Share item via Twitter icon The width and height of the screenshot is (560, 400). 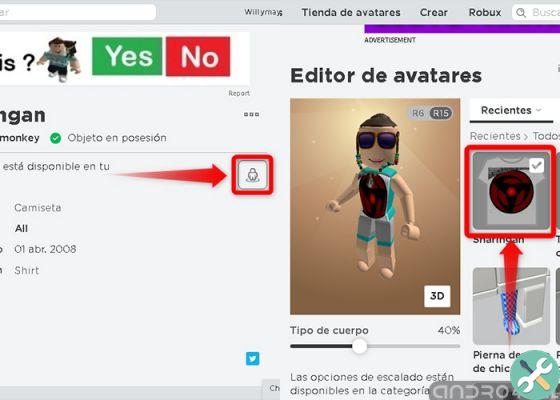click(x=252, y=359)
